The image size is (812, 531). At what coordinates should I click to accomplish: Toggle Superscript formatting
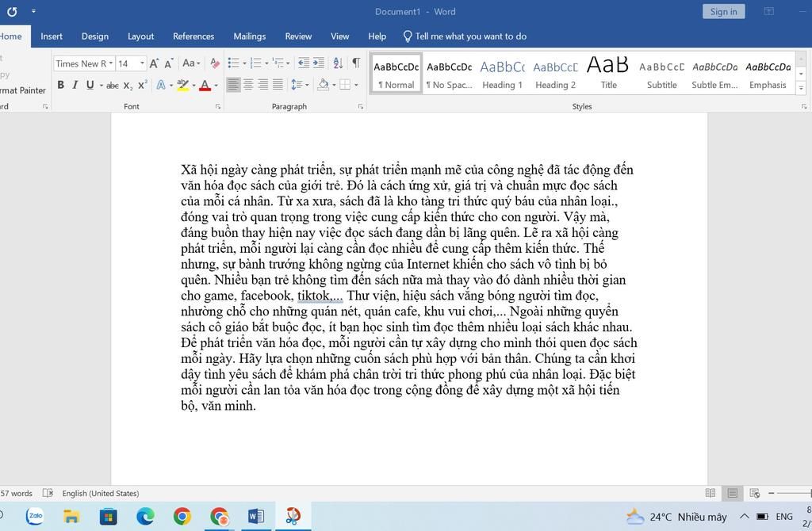(143, 85)
